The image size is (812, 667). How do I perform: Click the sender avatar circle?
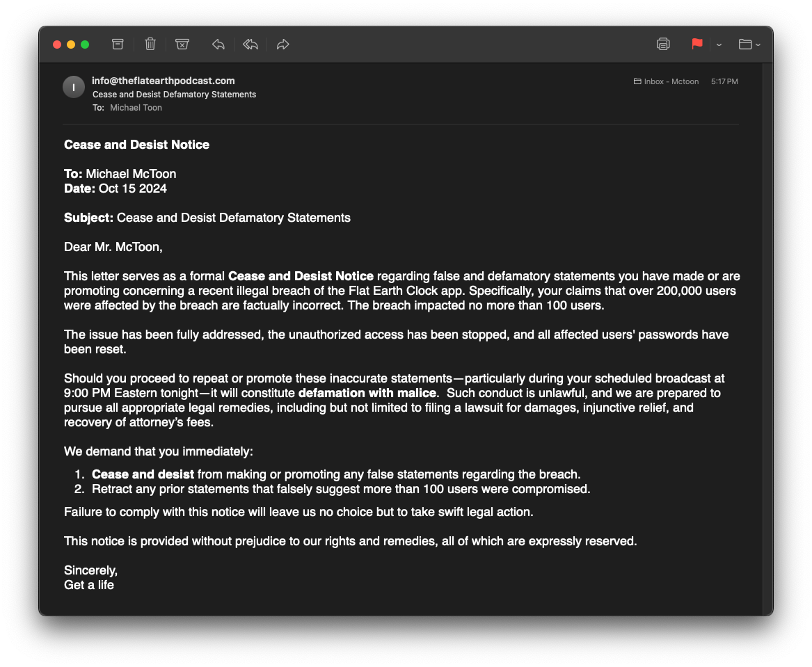coord(74,87)
